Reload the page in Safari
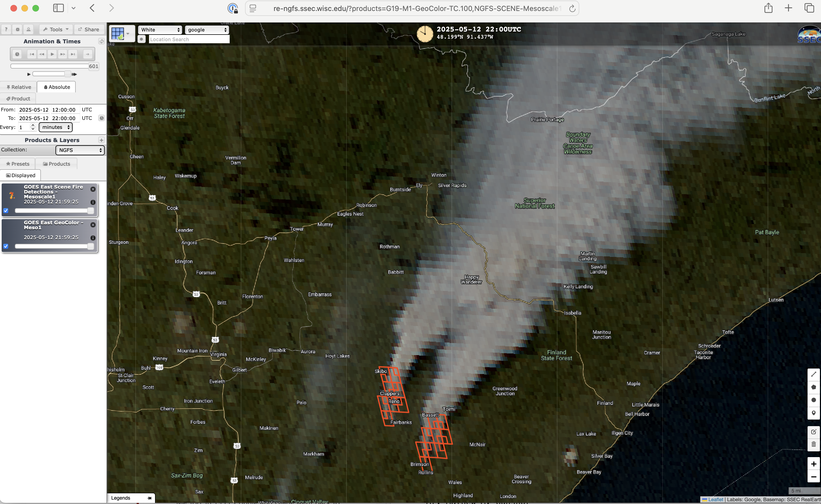821x504 pixels. coord(572,8)
